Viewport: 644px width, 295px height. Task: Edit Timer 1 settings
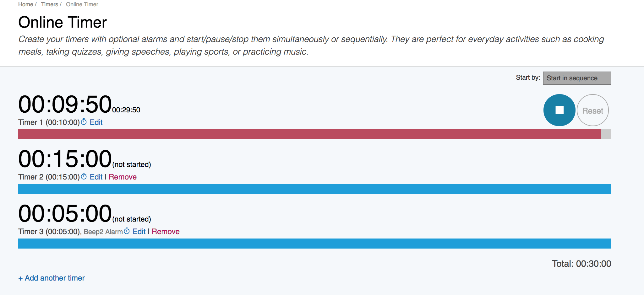point(96,122)
